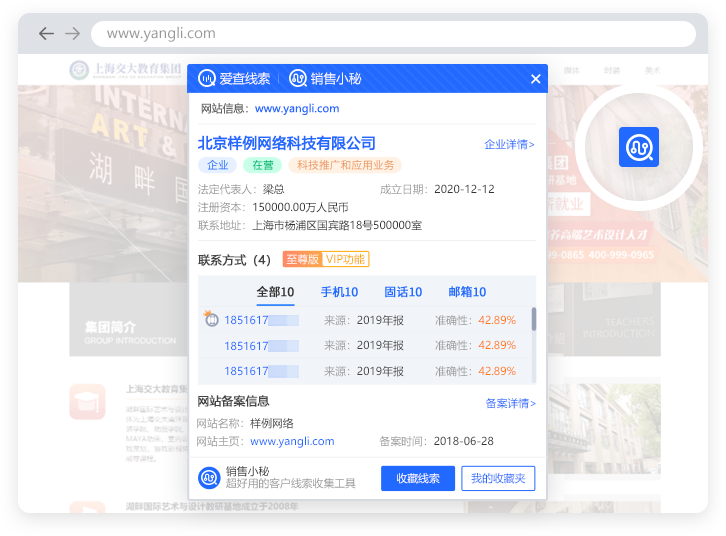Click the 销售小秘 logo icon in the popup header
Screen dimensions: 726x536
click(298, 78)
